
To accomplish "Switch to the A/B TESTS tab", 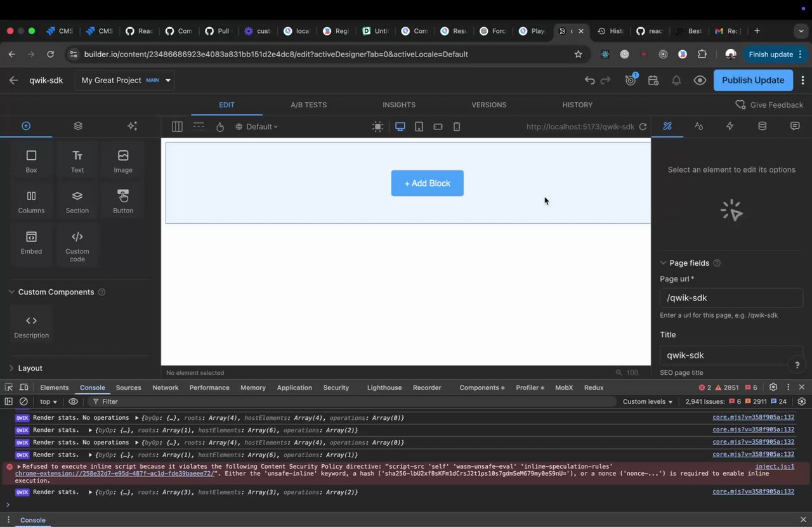I will pos(308,105).
